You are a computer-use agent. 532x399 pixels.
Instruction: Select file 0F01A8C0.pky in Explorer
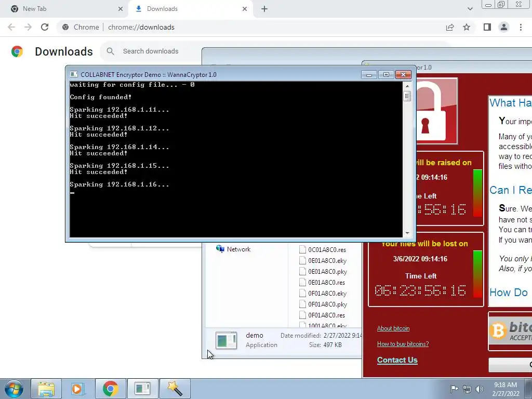323,304
